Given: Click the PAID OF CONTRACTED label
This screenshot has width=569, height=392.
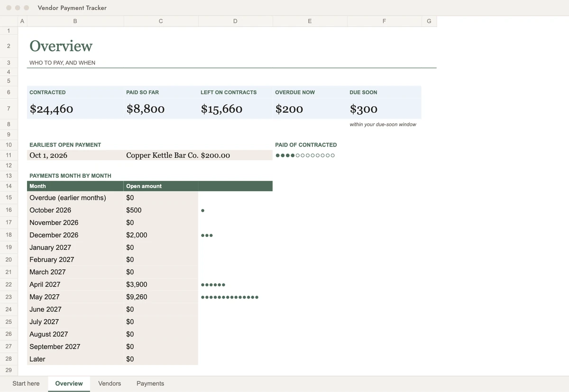Looking at the screenshot, I should [x=306, y=145].
